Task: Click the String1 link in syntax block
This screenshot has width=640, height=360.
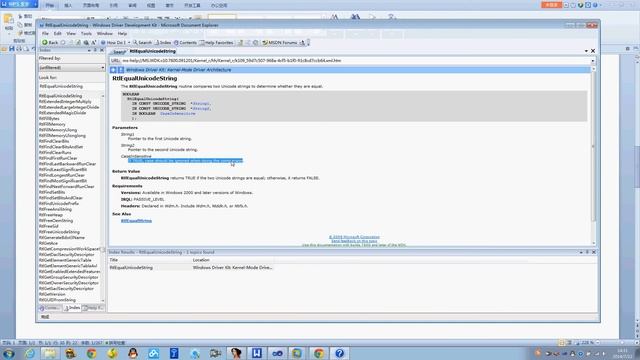Action: (201, 104)
